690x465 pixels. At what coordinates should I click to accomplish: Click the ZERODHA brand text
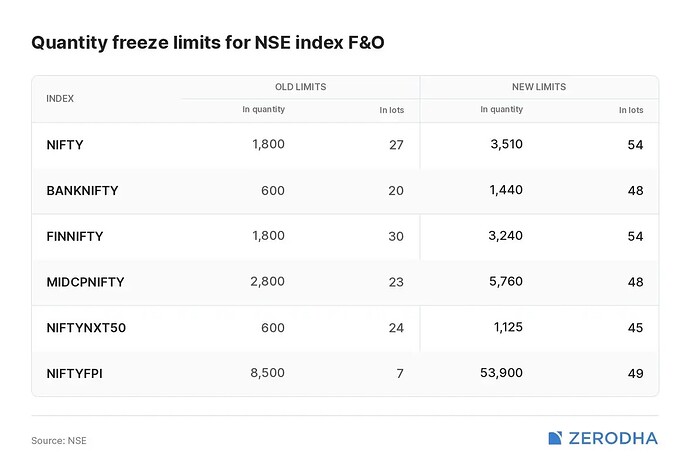click(x=613, y=438)
